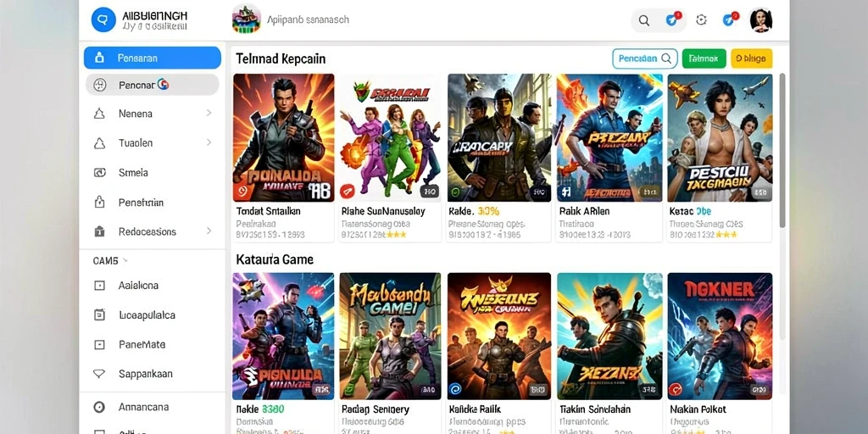Screen dimensions: 868x434
Task: Expand the Redocesions sidebar chevron
Action: 209,231
